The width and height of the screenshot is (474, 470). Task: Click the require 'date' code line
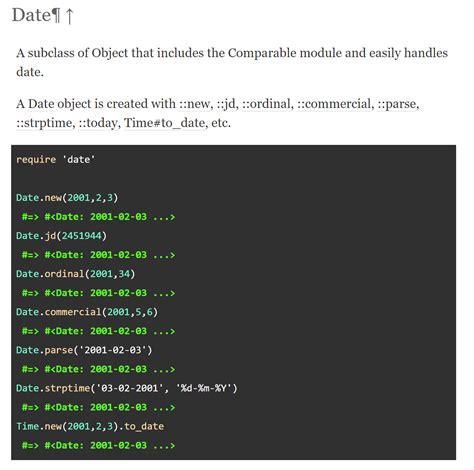55,160
